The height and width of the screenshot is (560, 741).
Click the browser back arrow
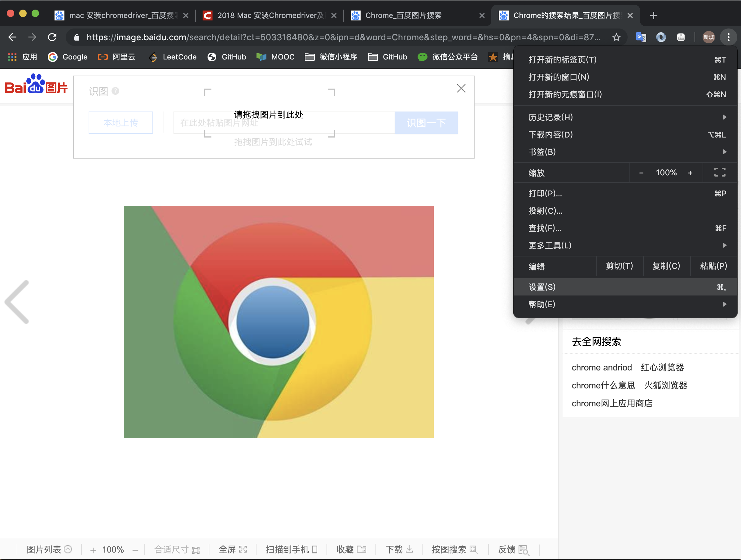tap(12, 37)
